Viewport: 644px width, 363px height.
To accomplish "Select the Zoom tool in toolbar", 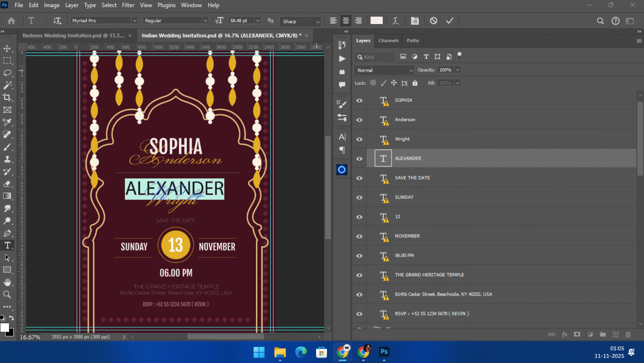I will coord(7,294).
